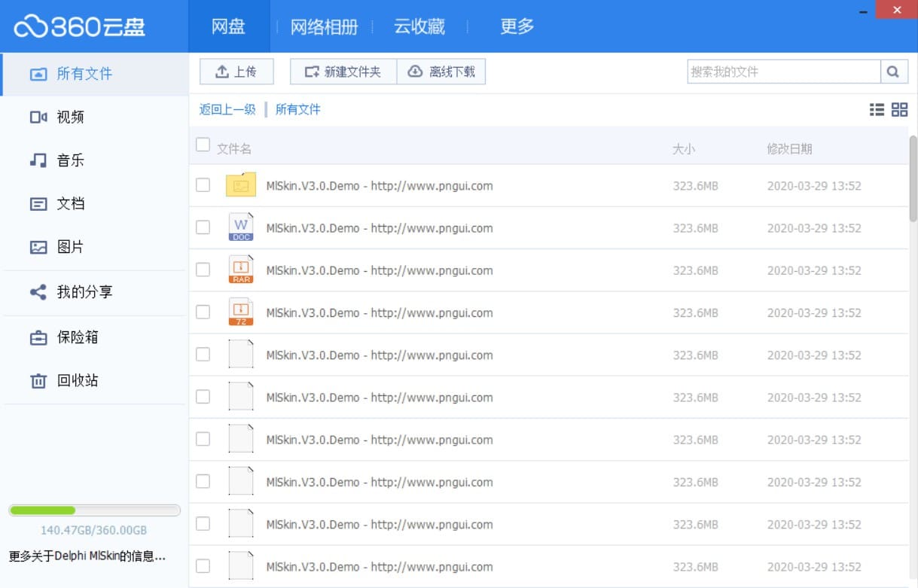Click the file name beside the DOC icon

tap(380, 228)
